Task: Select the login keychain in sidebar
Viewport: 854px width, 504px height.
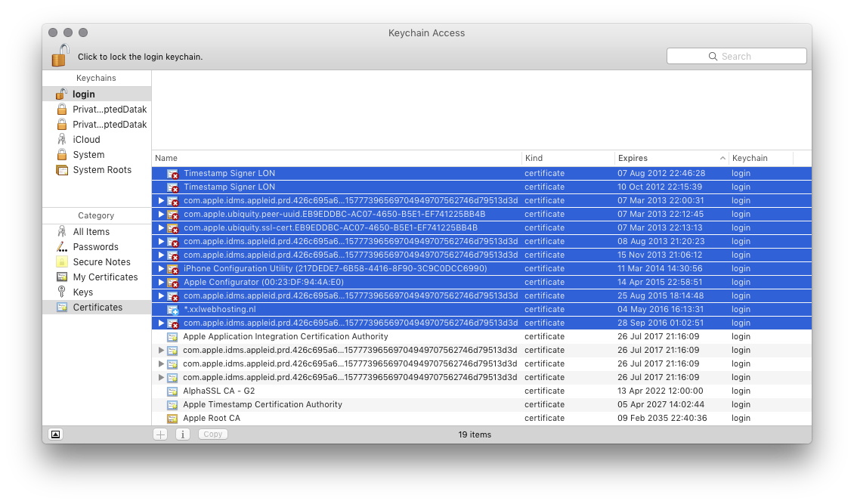Action: [97, 94]
